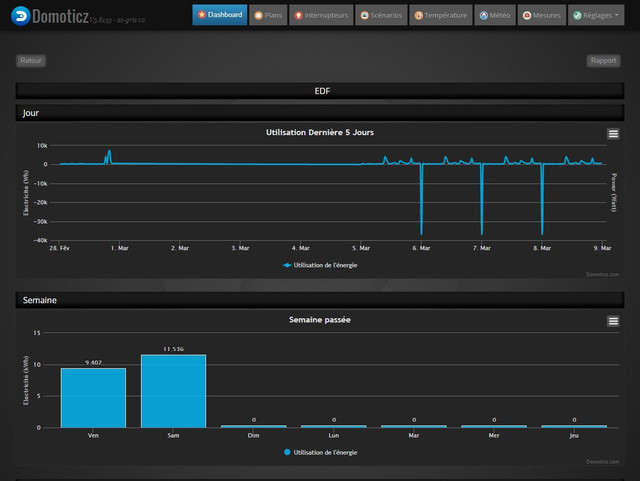The width and height of the screenshot is (640, 481).
Task: Click the Jour section header
Action: (320, 113)
